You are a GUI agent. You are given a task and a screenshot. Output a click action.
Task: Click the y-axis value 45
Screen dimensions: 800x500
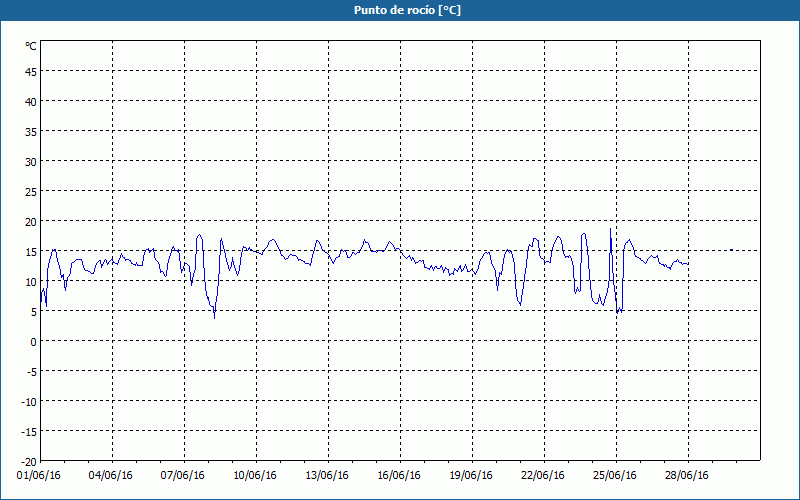tap(31, 72)
